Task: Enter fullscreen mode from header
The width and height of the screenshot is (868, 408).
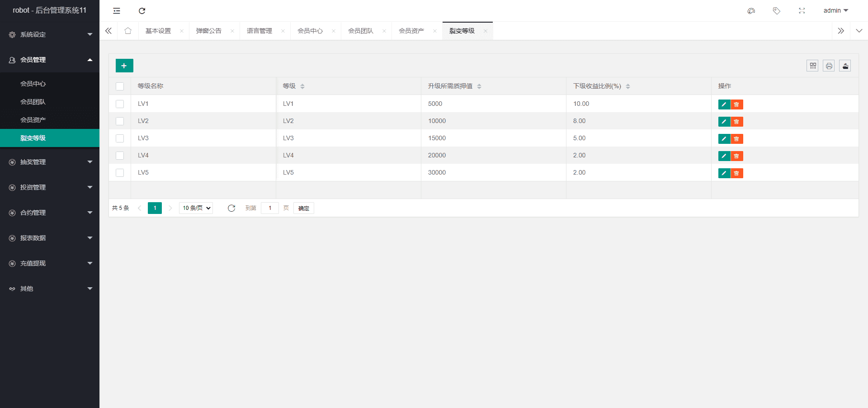Action: 802,11
